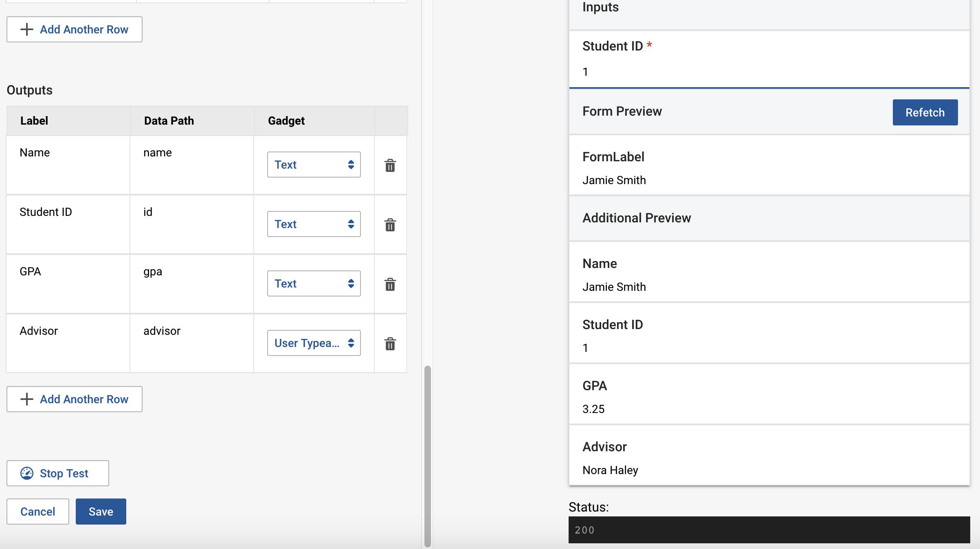Viewport: 980px width, 549px height.
Task: Delete the Name output row
Action: 390,165
